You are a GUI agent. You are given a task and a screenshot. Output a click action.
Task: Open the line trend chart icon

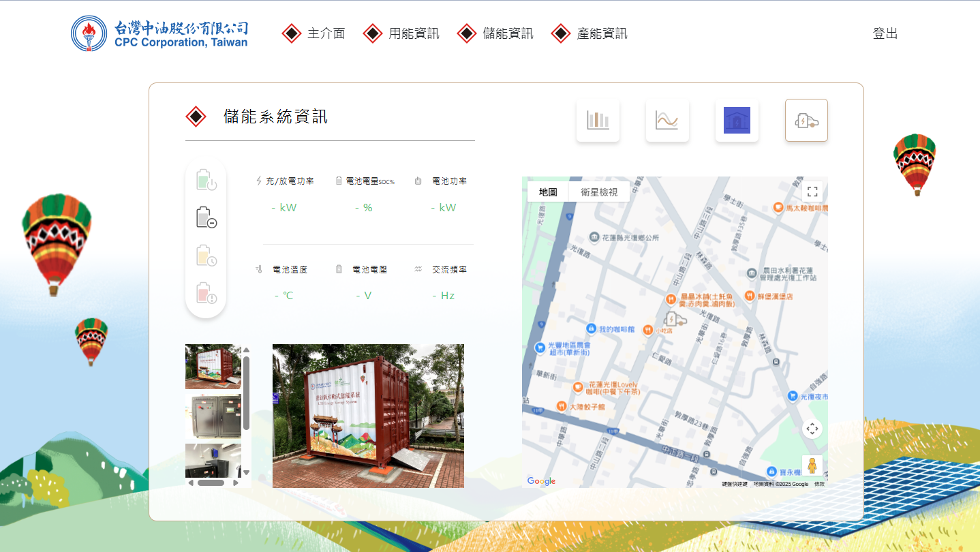pyautogui.click(x=667, y=121)
